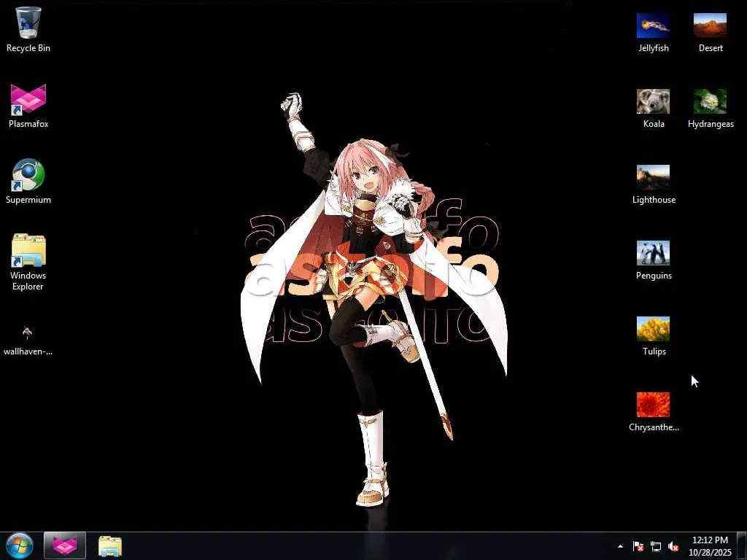Select the Windows Explorer desktop shortcut
747x560 pixels.
(28, 262)
